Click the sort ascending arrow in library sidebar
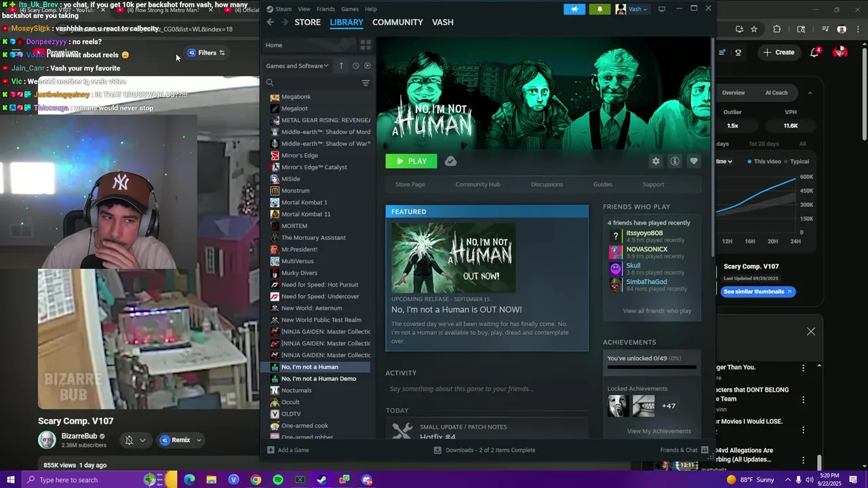This screenshot has width=868, height=488. tap(341, 66)
